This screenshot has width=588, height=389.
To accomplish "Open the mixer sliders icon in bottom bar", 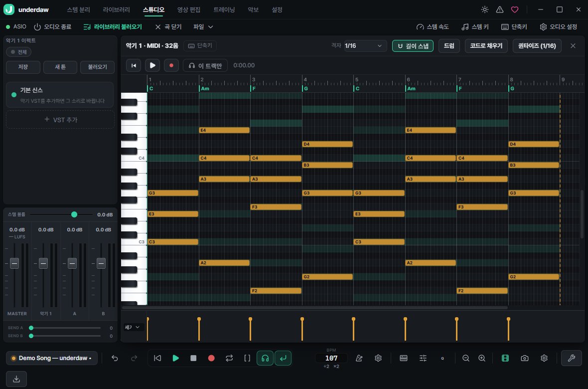I will pos(423,358).
